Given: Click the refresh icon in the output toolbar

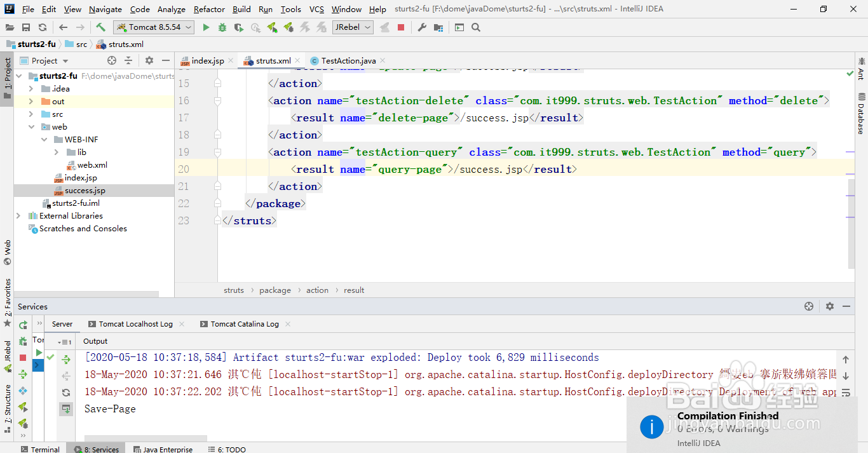Looking at the screenshot, I should [66, 393].
